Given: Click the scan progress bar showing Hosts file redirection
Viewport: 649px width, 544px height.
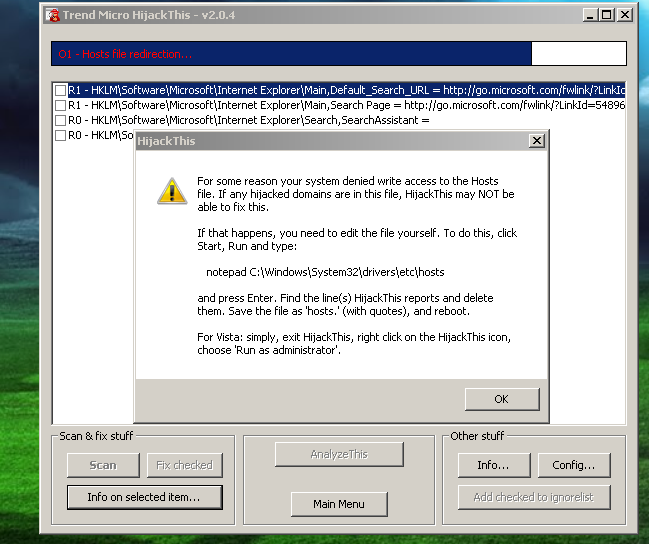Looking at the screenshot, I should click(x=339, y=54).
